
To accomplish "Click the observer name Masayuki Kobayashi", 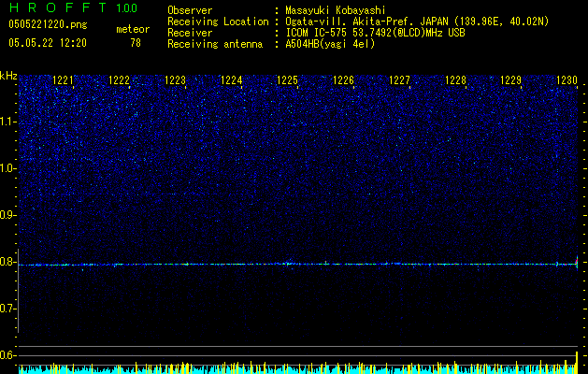I will (336, 10).
